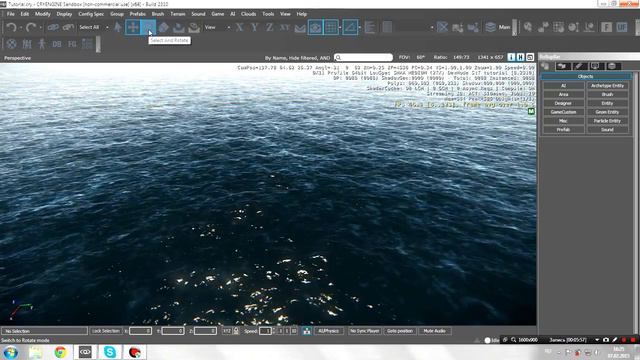Click the X coordinate input field
Viewport: 640px width, 360px height.
140,331
